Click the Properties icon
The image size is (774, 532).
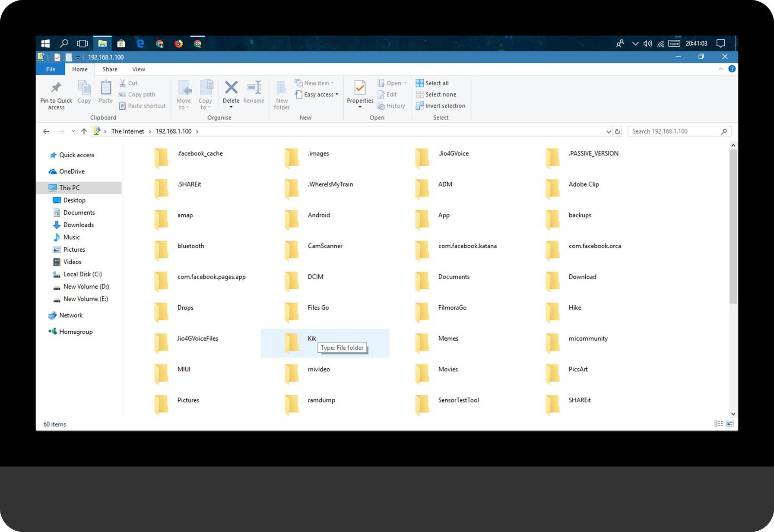point(360,88)
